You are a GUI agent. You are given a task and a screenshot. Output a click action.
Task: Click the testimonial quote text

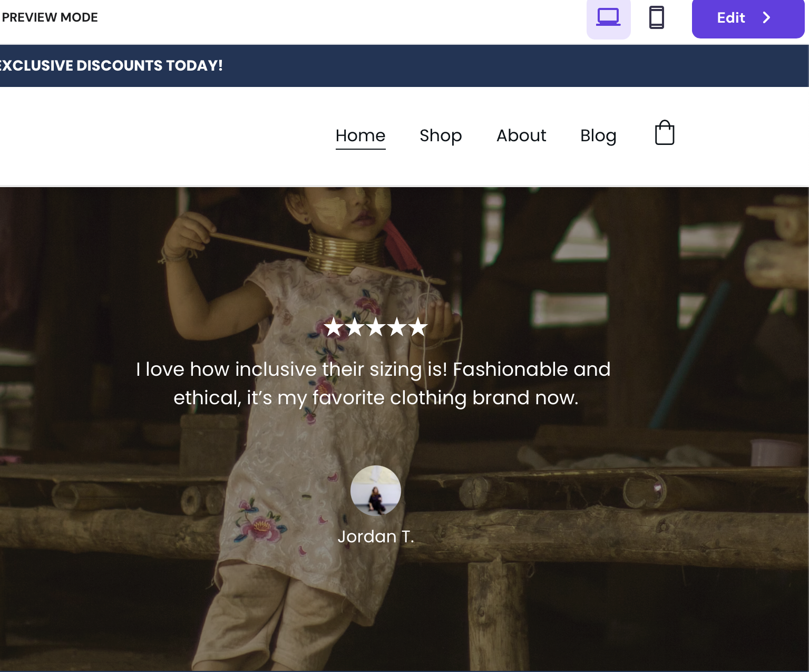[373, 383]
